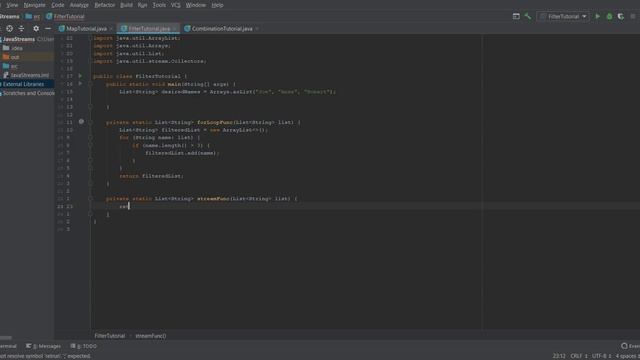Image resolution: width=640 pixels, height=360 pixels.
Task: Open the VCS menu
Action: pos(176,5)
